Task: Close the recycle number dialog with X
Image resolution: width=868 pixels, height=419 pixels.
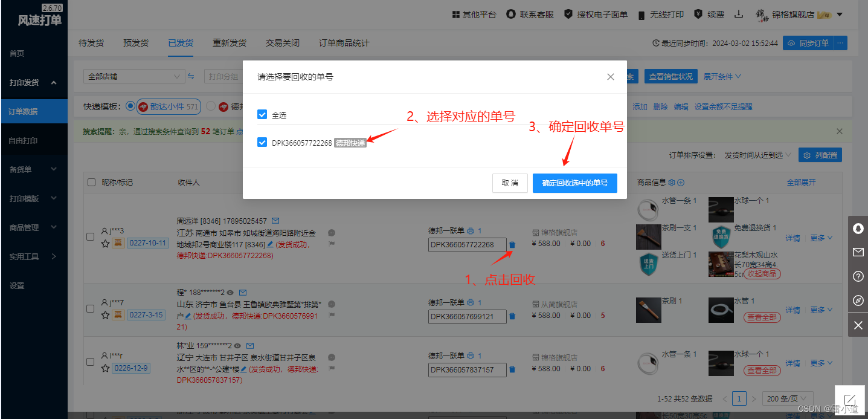Action: point(611,77)
